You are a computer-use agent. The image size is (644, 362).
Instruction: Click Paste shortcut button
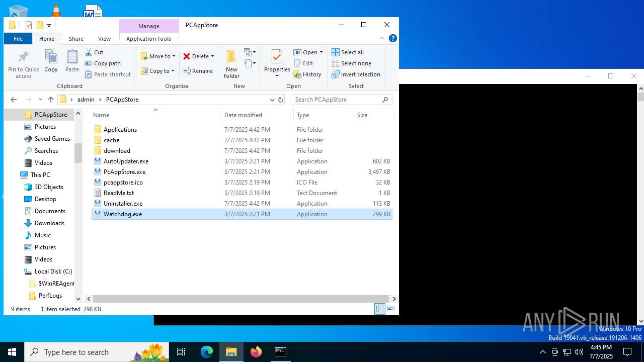(x=108, y=74)
